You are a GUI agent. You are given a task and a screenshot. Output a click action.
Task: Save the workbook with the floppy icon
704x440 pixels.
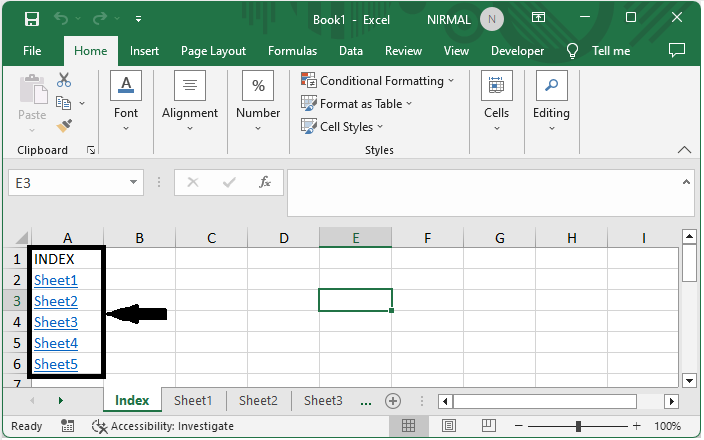(x=32, y=19)
